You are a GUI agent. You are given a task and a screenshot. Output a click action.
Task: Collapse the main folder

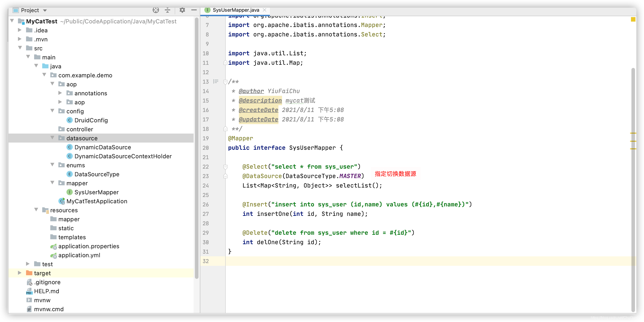(x=28, y=57)
